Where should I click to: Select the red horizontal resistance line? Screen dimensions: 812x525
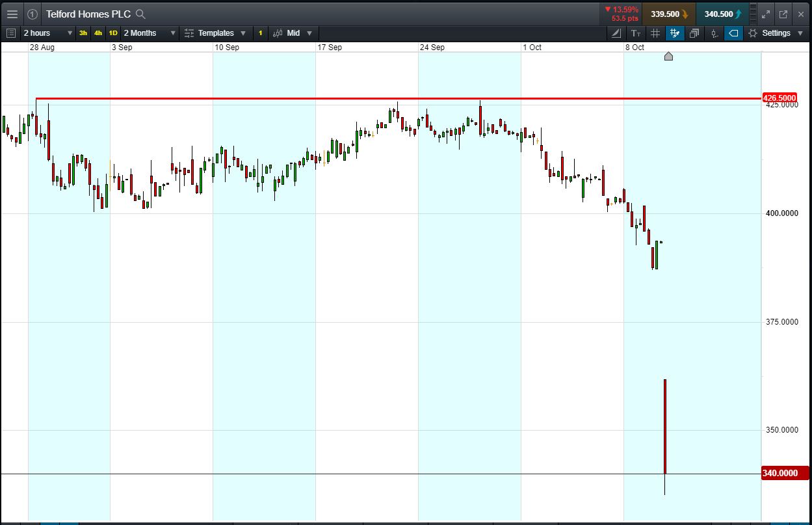398,99
